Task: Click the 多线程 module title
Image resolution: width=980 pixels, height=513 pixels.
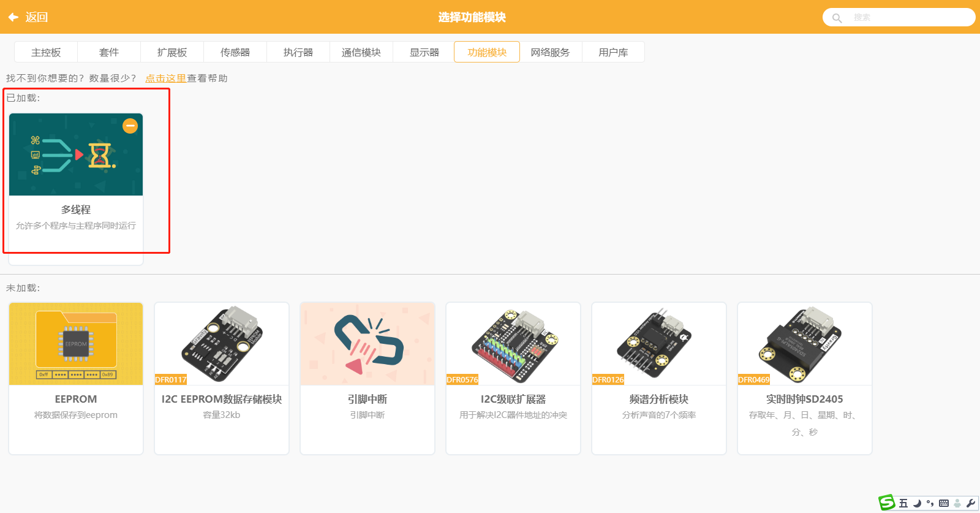Action: (76, 210)
